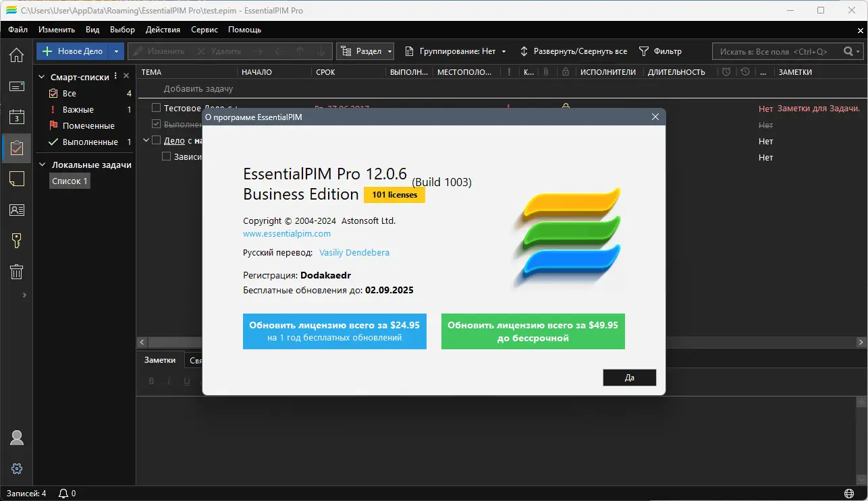Click green update license $49.95 button
Screen dimensions: 868x501
point(533,331)
